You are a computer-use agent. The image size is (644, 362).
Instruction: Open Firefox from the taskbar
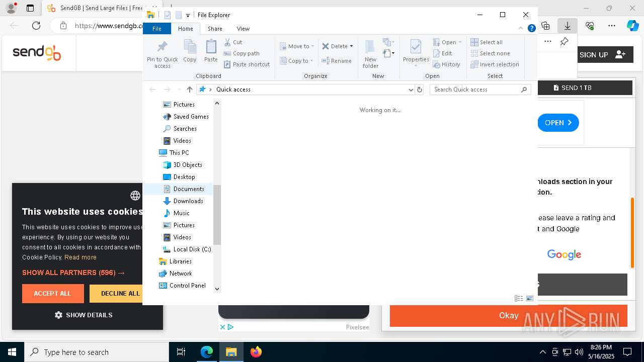tap(256, 352)
